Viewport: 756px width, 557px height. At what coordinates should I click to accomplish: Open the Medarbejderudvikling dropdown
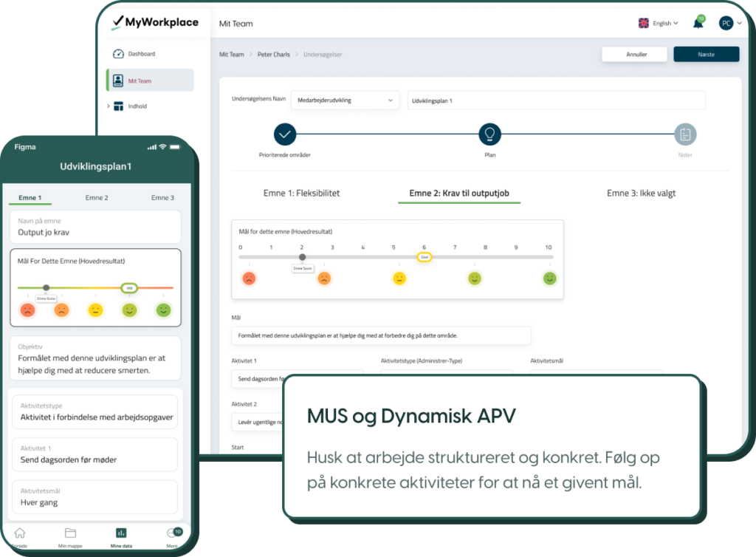[x=345, y=100]
